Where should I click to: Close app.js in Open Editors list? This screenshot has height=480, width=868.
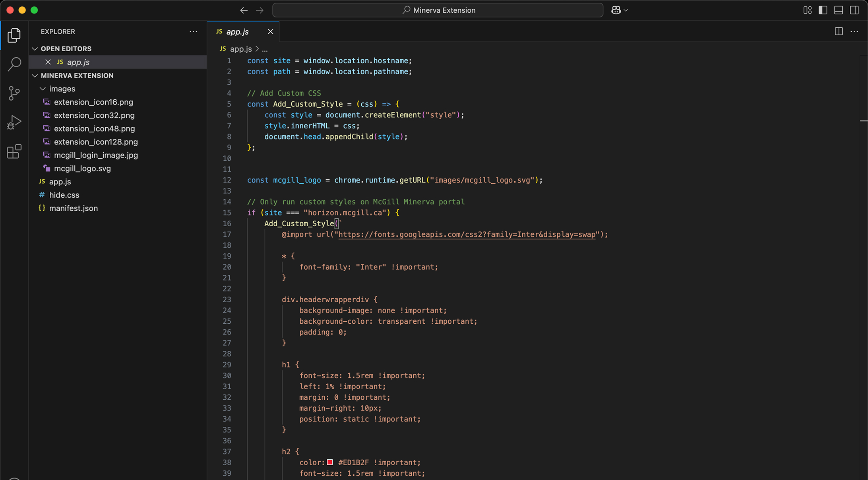(x=48, y=62)
